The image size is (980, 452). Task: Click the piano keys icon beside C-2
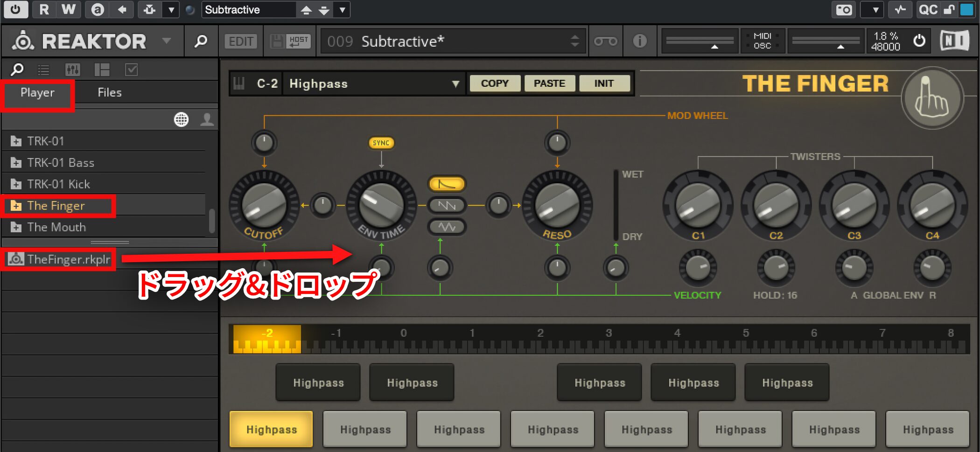tap(239, 83)
